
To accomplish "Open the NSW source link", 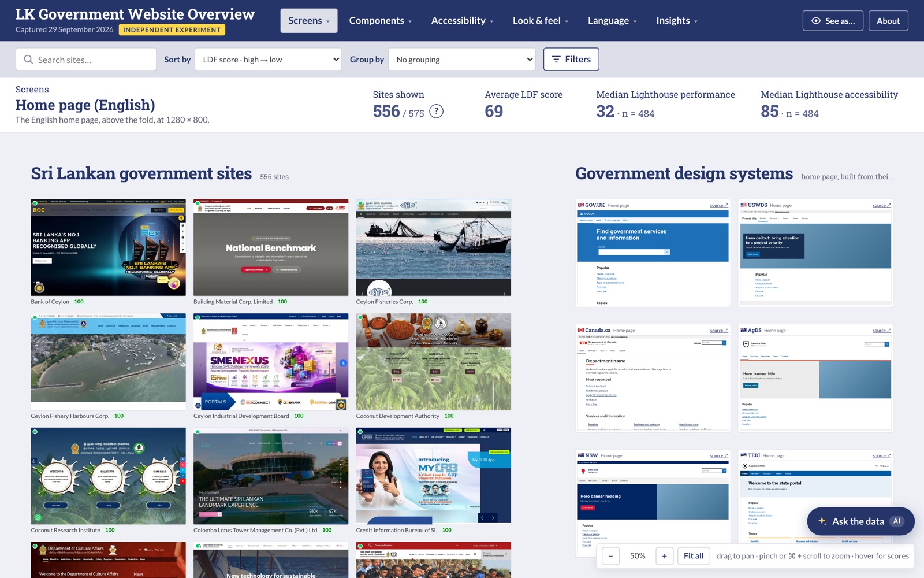I will pos(719,456).
